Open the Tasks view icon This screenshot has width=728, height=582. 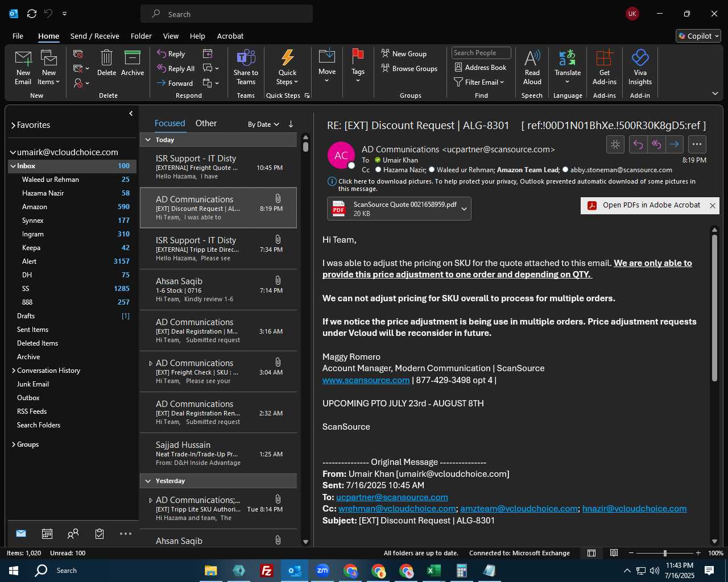(x=100, y=534)
